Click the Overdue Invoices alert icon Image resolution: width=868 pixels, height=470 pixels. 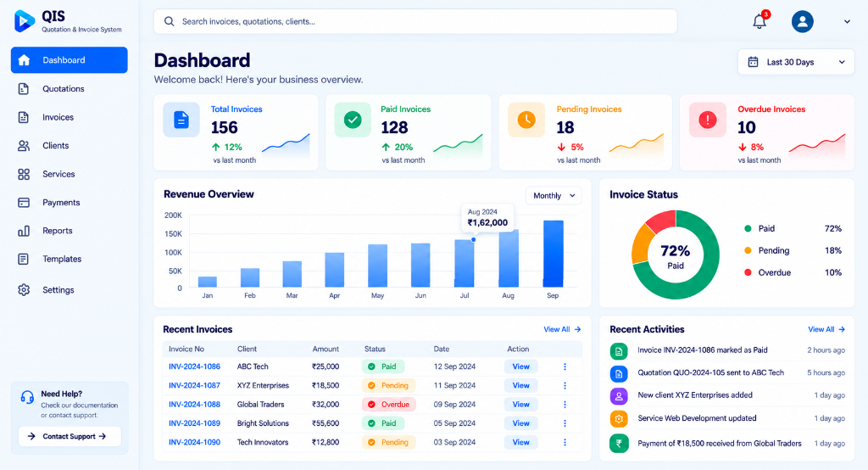coord(708,120)
